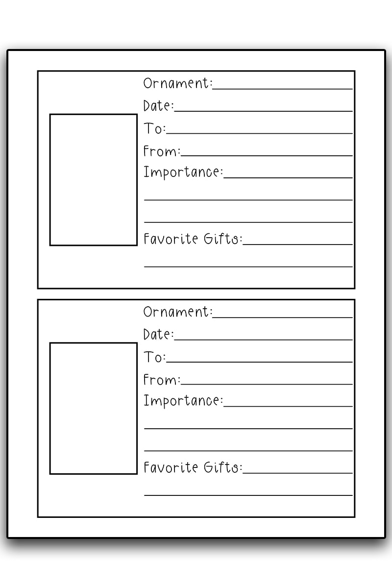Select the To line in bottom card
The height and width of the screenshot is (588, 392).
pyautogui.click(x=259, y=362)
